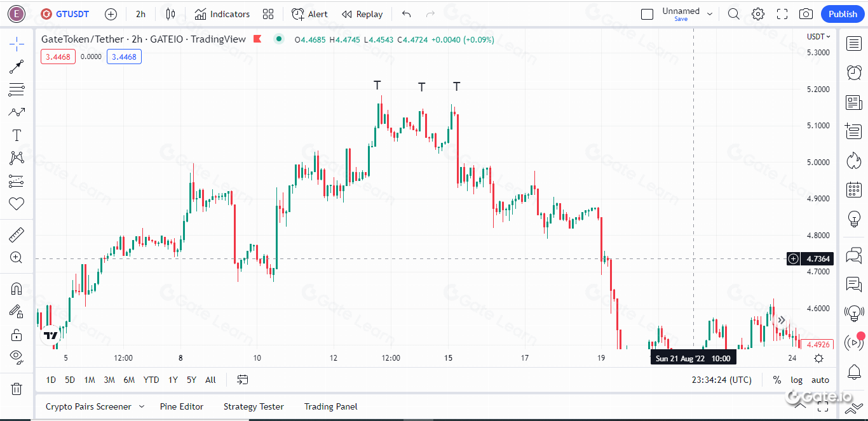Open the Strategy Tester tab
The height and width of the screenshot is (421, 868).
(254, 406)
